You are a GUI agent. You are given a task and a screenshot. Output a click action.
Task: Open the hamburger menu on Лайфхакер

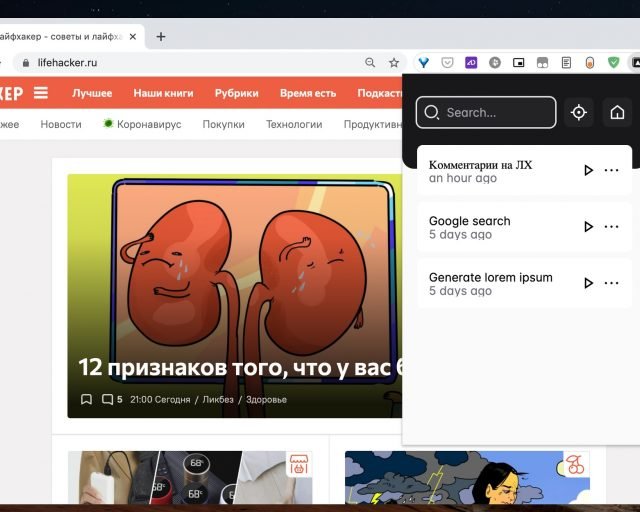pyautogui.click(x=40, y=93)
